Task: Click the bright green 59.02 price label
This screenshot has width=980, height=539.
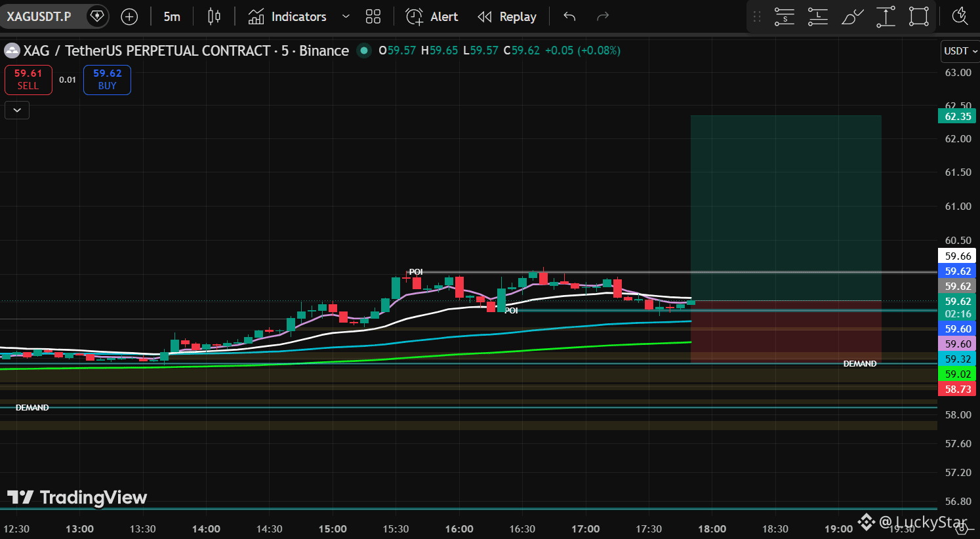Action: click(957, 374)
